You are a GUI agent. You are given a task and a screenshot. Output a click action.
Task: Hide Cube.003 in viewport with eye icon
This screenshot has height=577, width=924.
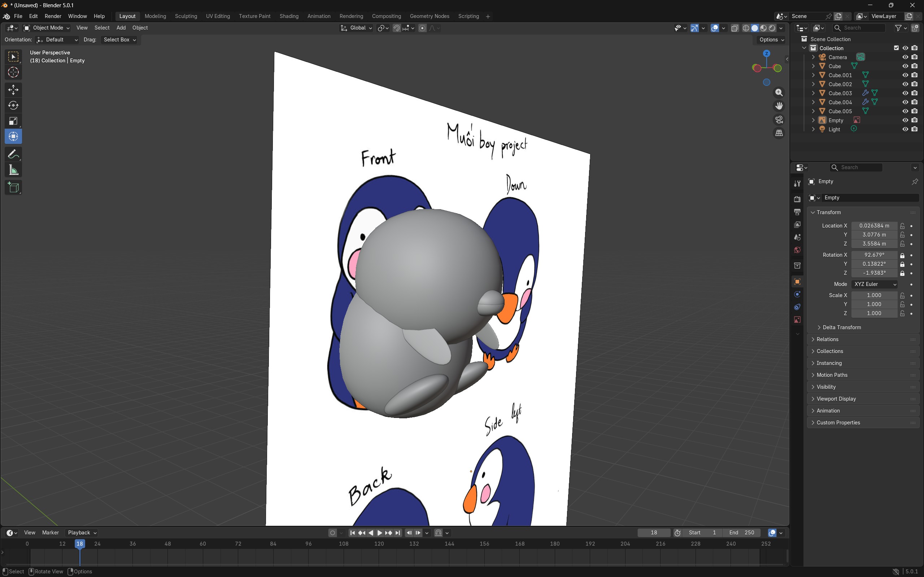tap(905, 93)
